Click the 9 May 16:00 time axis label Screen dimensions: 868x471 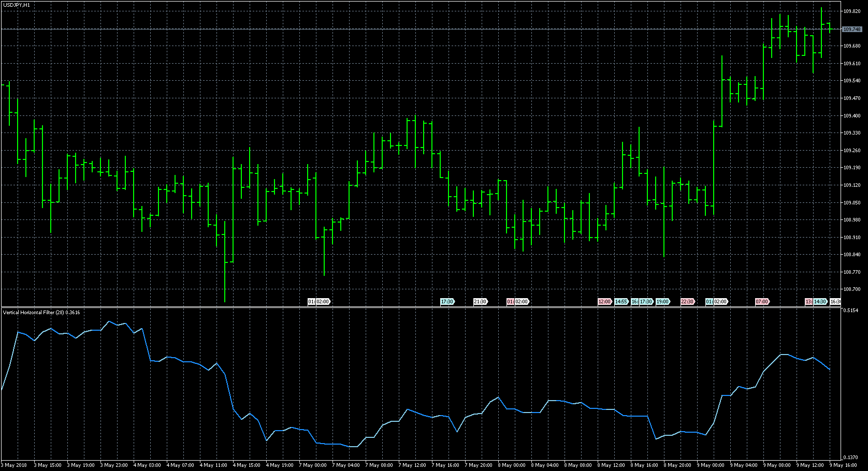[844, 465]
